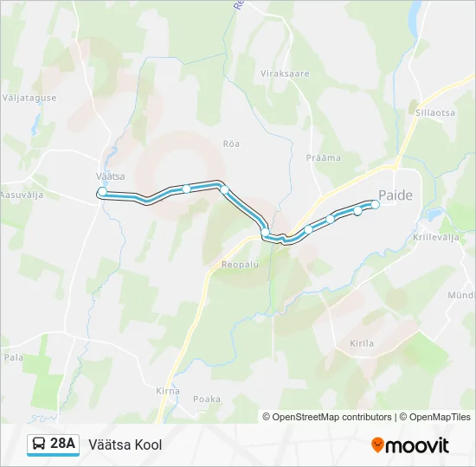This screenshot has width=476, height=467.
Task: Click the 28A route number badge
Action: click(53, 445)
